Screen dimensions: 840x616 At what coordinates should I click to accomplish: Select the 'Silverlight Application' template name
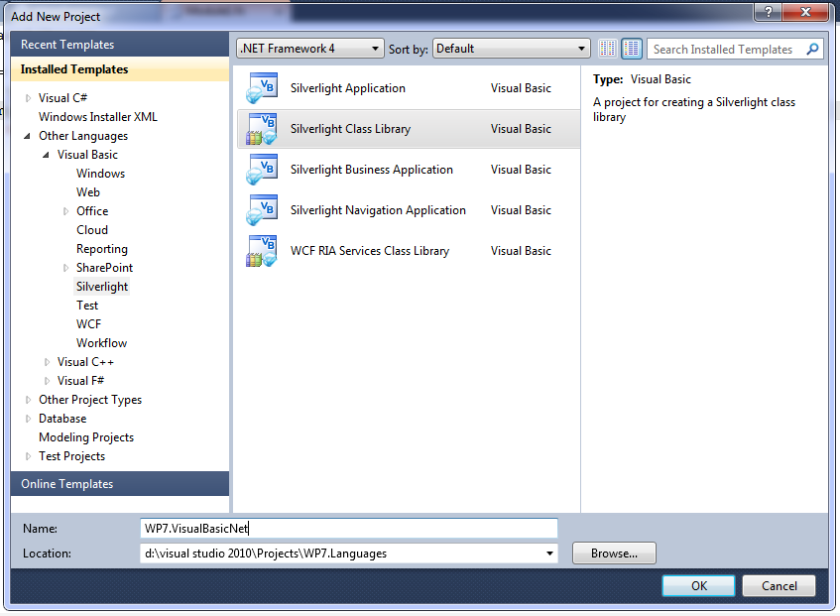click(348, 88)
